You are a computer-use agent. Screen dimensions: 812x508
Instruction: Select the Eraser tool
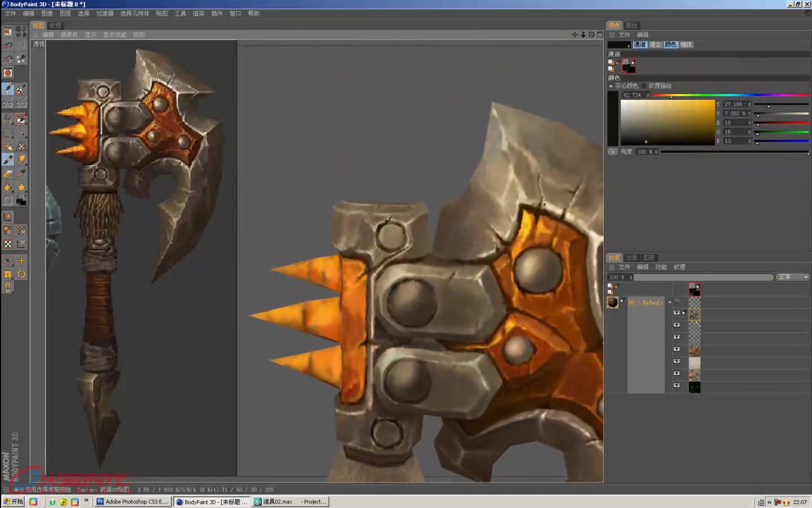click(x=8, y=174)
